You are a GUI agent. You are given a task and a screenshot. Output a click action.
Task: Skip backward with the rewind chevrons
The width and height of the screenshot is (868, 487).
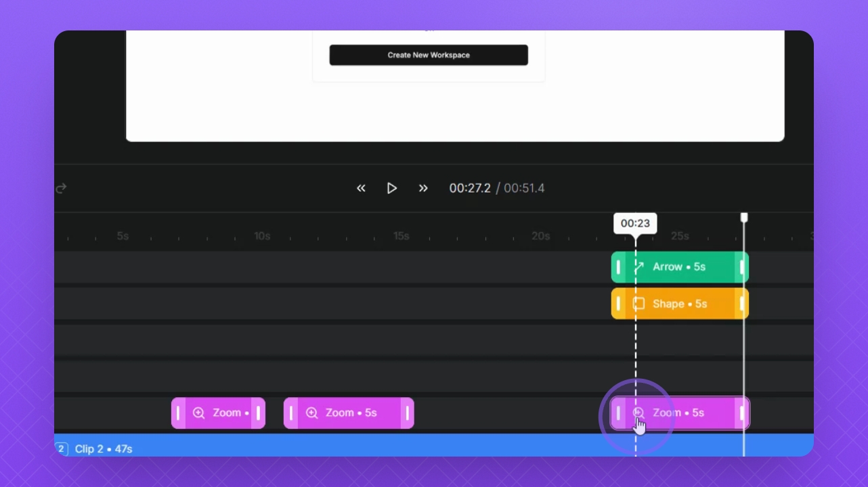(x=362, y=188)
